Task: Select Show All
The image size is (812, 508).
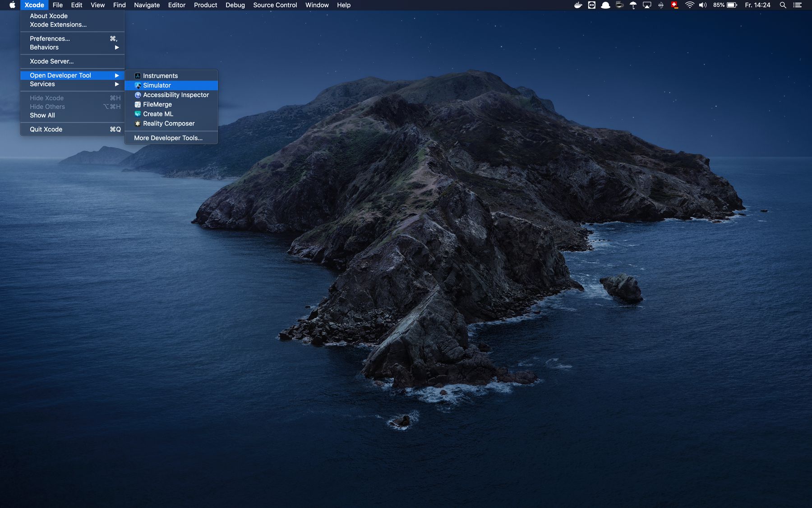Action: [72, 115]
